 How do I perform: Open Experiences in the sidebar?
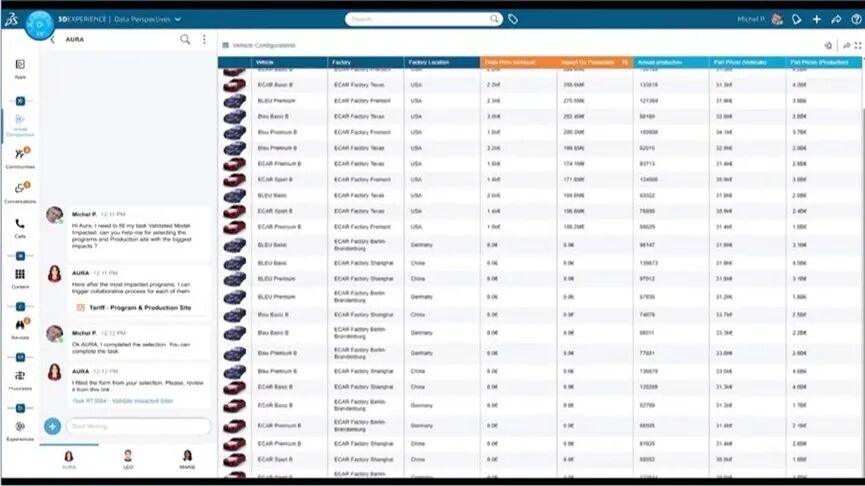[x=20, y=430]
